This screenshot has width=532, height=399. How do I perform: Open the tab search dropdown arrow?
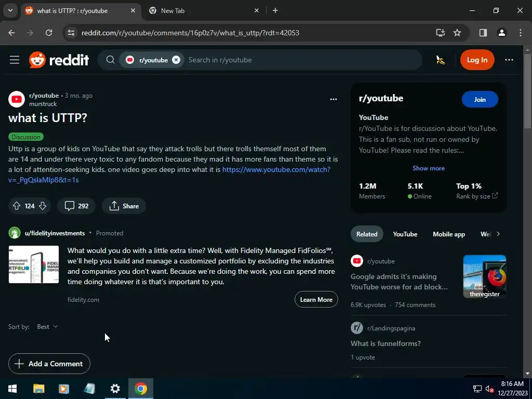[10, 10]
